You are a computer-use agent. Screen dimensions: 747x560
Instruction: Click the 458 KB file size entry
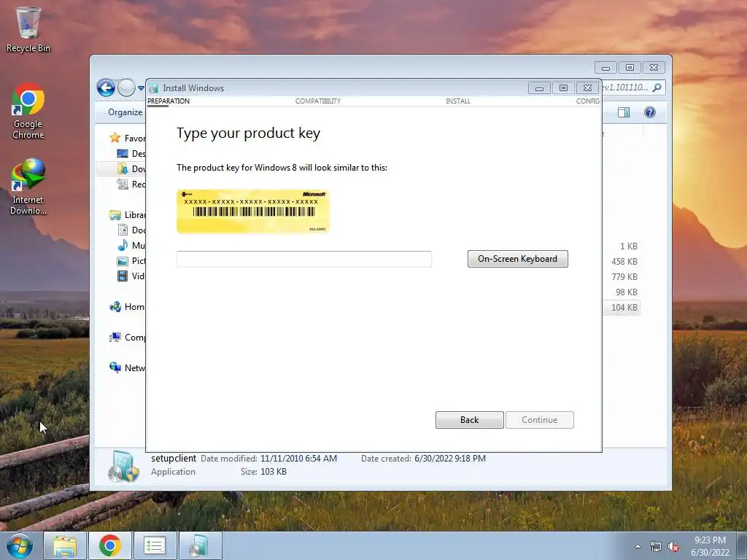point(624,262)
